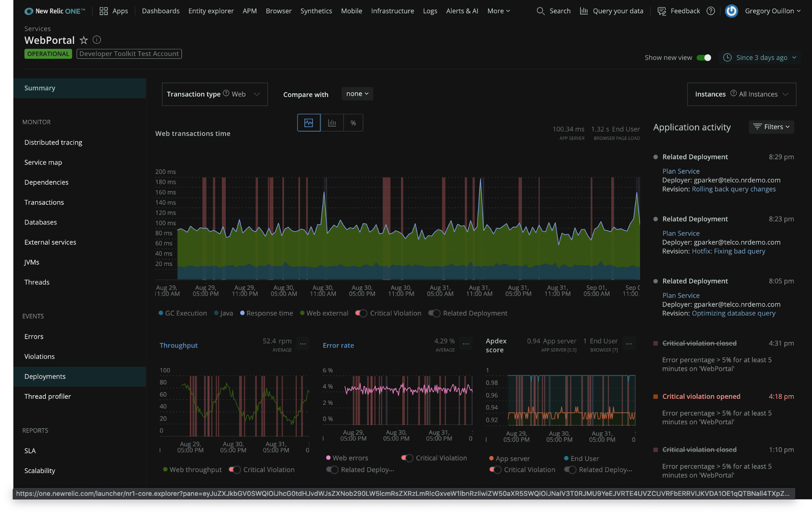The image size is (812, 515).
Task: Click the Query your data chart icon
Action: tap(584, 11)
